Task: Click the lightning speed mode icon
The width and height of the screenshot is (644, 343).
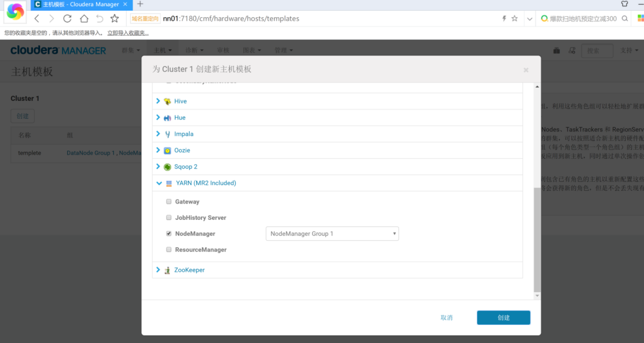Action: pos(504,19)
